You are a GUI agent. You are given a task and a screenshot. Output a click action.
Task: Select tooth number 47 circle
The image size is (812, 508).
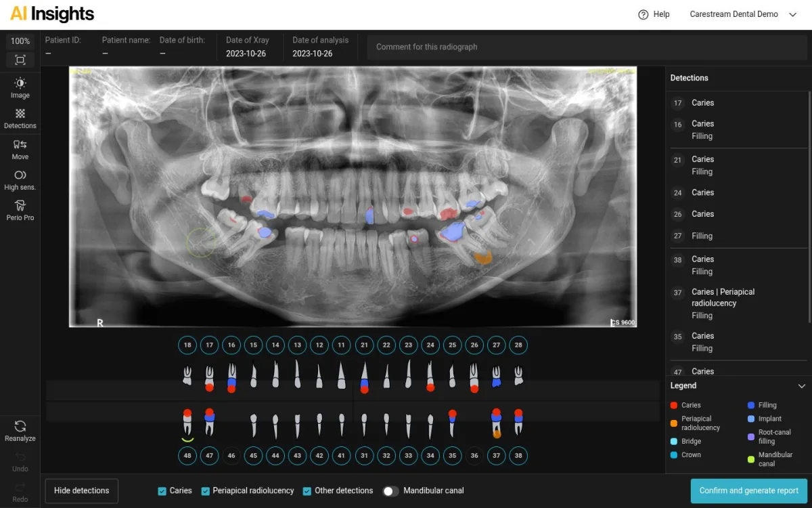coord(210,456)
